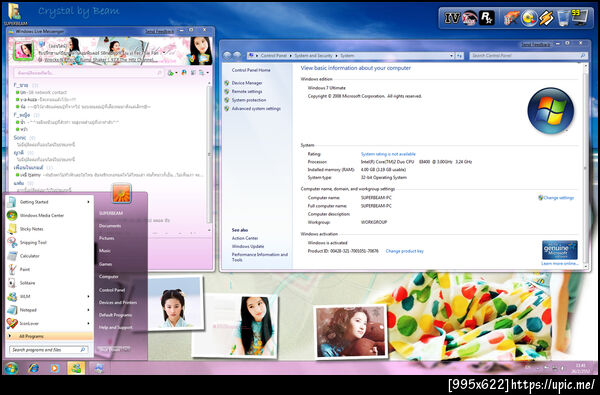Open Games from the Start menu

[105, 264]
